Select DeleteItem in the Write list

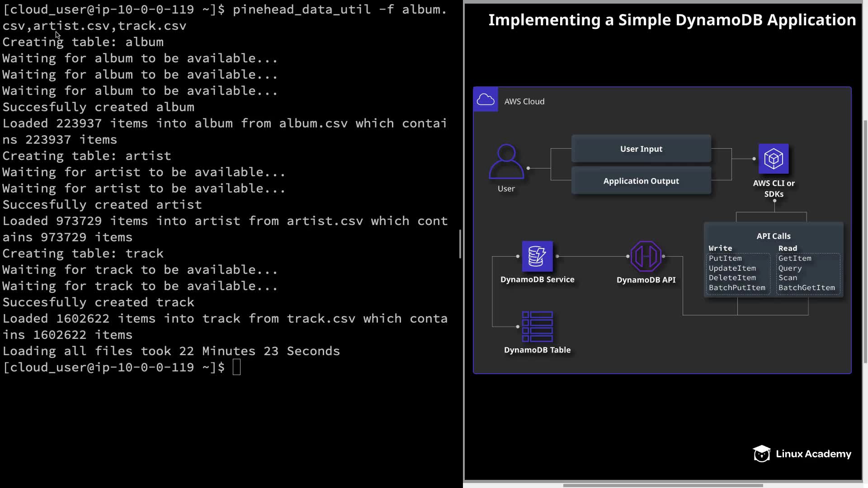(732, 278)
